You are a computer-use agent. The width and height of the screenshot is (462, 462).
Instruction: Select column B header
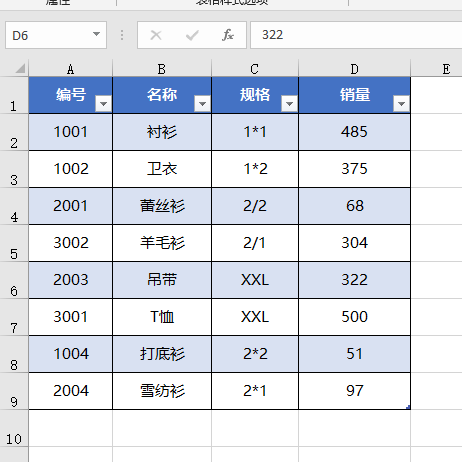coord(162,69)
